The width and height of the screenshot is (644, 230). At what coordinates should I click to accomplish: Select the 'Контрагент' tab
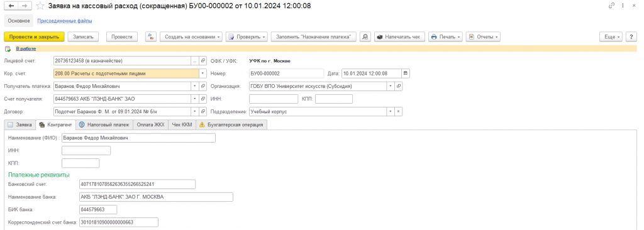point(55,125)
